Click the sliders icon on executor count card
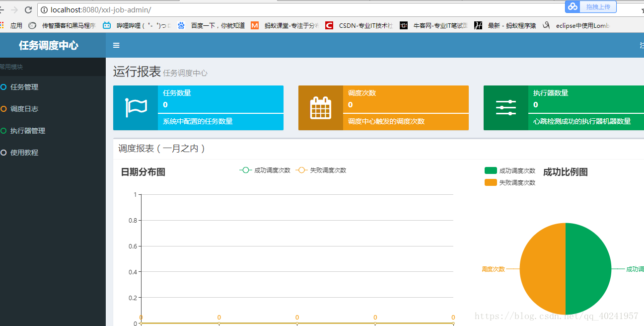The width and height of the screenshot is (644, 326). coord(506,108)
